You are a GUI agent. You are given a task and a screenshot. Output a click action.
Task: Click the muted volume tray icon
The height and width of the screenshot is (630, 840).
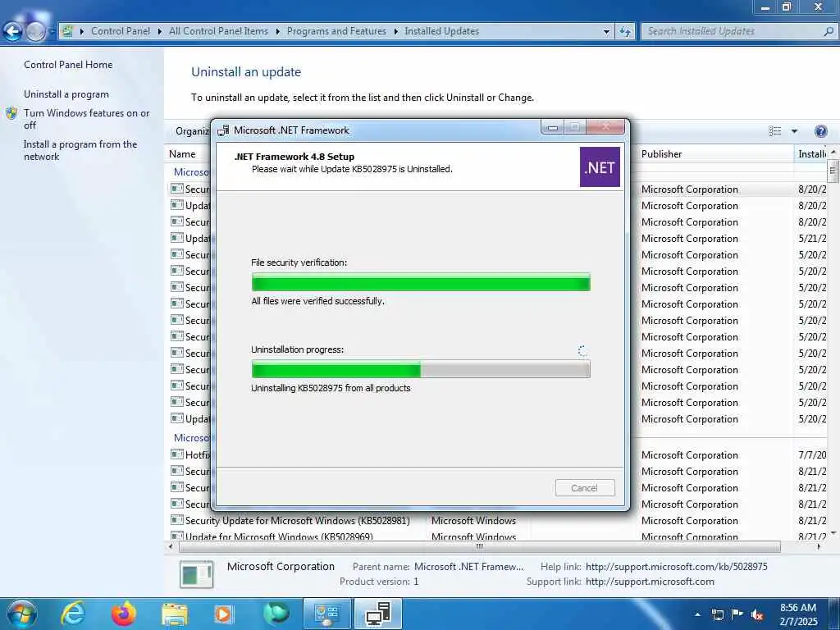[x=757, y=615]
